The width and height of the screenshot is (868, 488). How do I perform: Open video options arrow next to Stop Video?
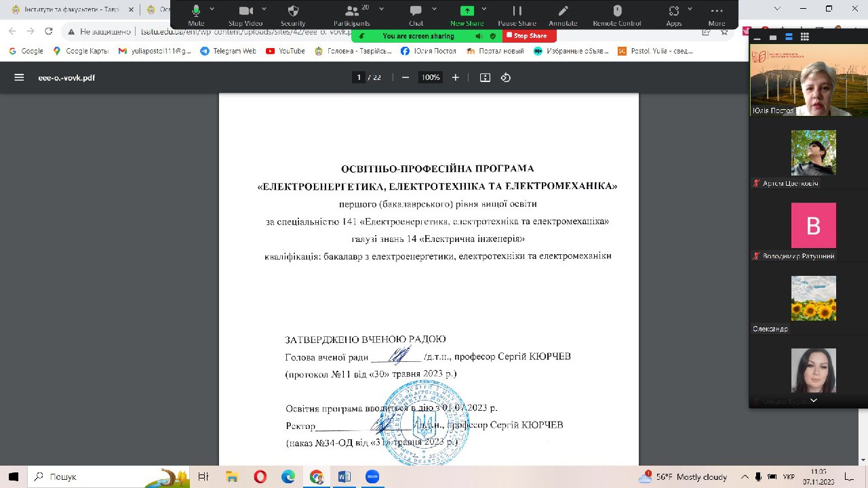264,9
